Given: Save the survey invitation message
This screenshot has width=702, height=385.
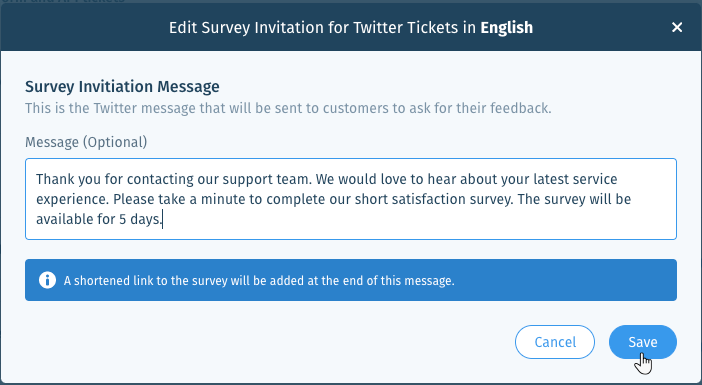Looking at the screenshot, I should [642, 342].
